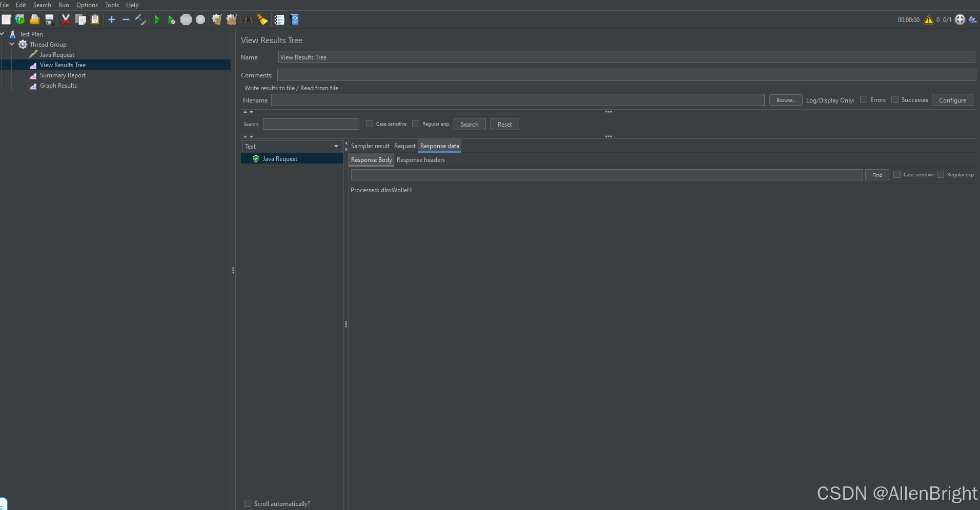Screen dimensions: 980x510
Task: Click the Save floppy disk icon
Action: [49, 20]
